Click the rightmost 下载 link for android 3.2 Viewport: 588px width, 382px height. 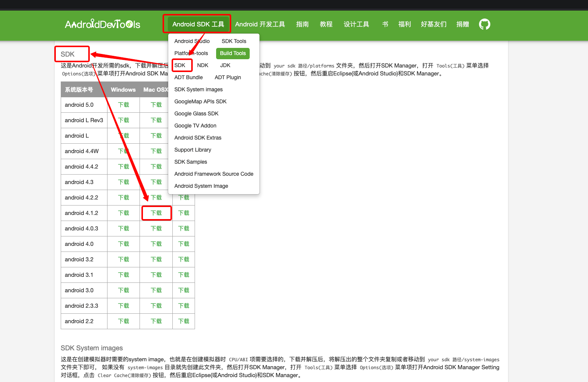(184, 259)
